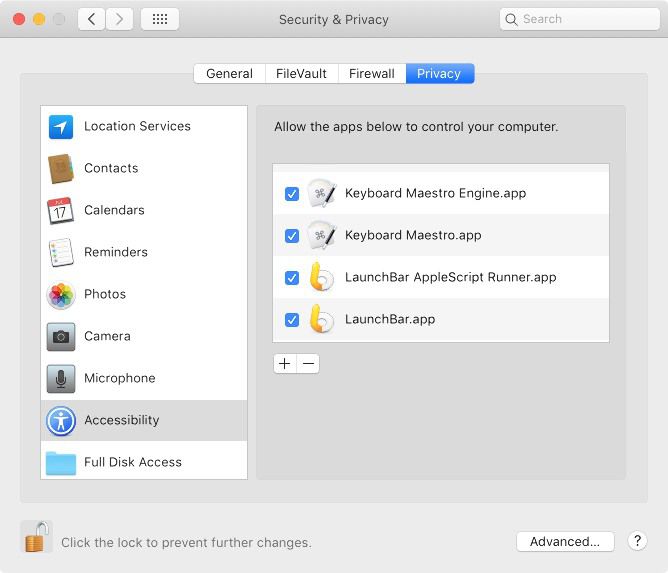
Task: Click the lock to prevent changes
Action: (x=36, y=538)
